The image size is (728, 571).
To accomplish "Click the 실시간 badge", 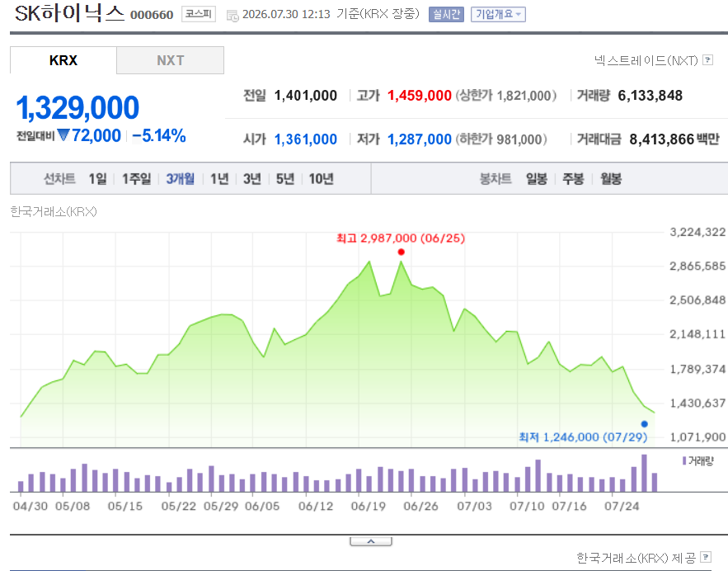I will 446,14.
